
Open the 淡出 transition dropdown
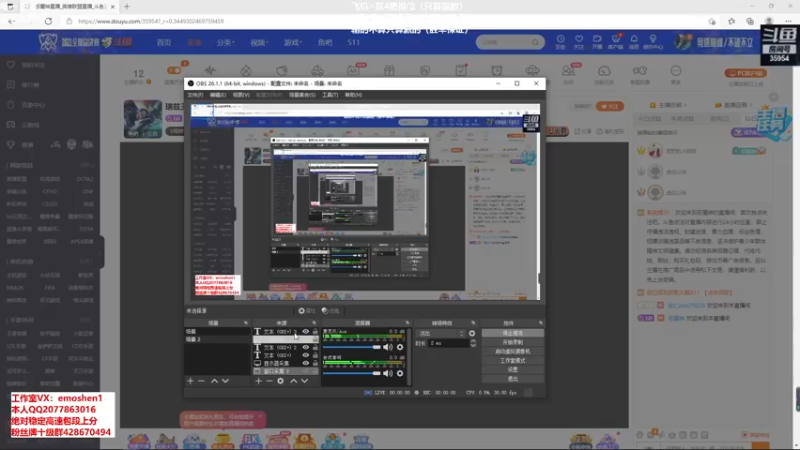click(x=441, y=334)
